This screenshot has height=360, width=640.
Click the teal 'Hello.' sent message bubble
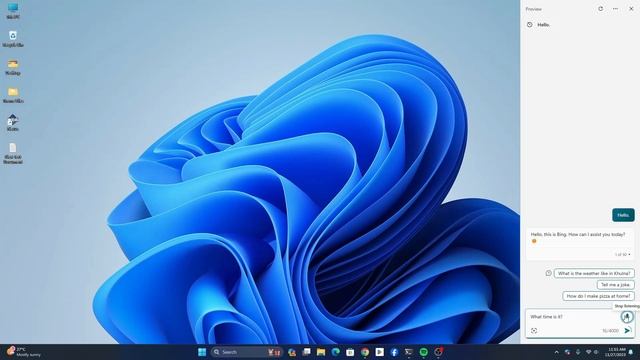coord(623,215)
